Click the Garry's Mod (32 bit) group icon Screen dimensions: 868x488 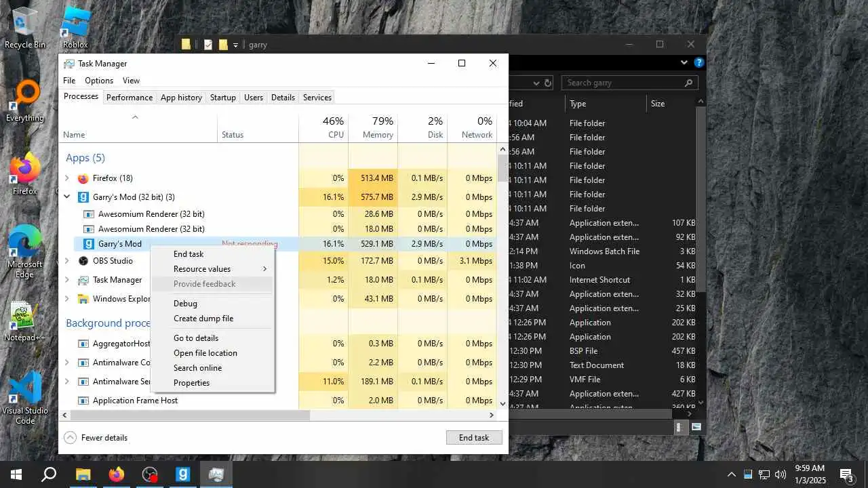[x=83, y=197]
